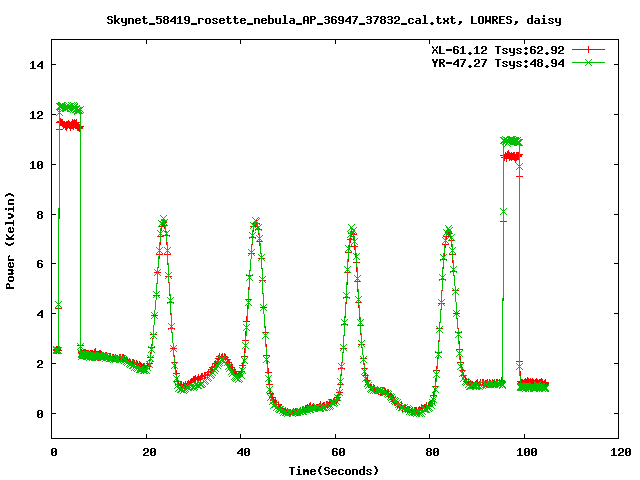Click the peak near 63 seconds
The image size is (640, 480).
(352, 230)
